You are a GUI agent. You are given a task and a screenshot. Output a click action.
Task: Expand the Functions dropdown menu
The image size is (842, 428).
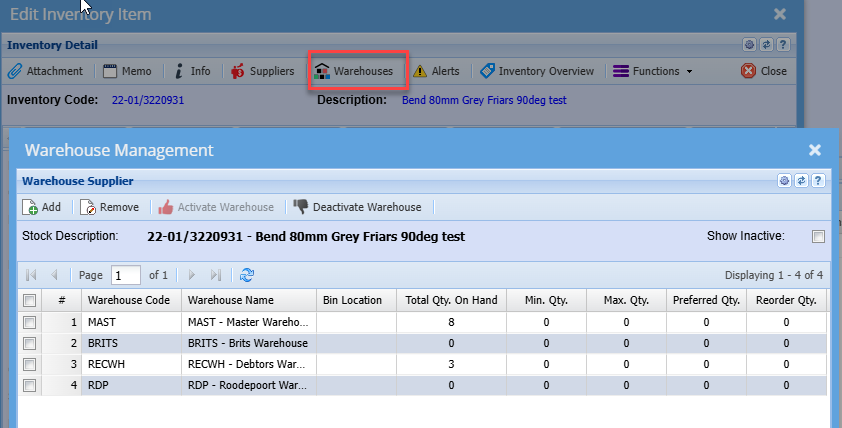(x=652, y=71)
